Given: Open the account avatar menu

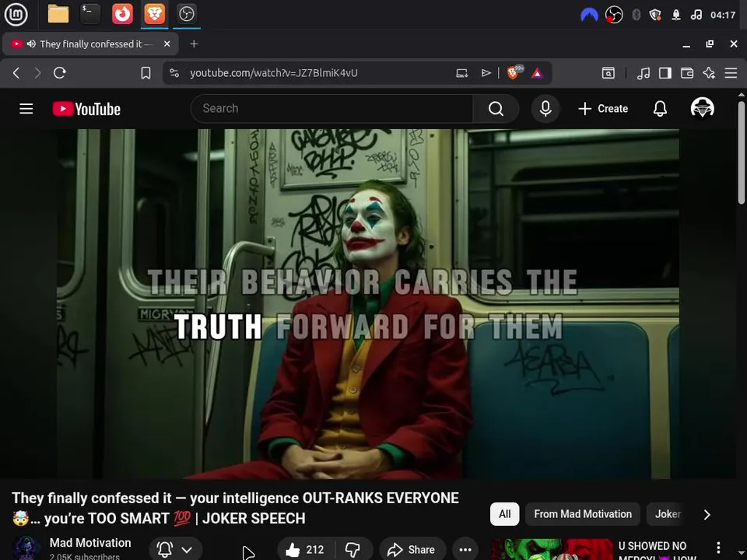Looking at the screenshot, I should point(702,108).
